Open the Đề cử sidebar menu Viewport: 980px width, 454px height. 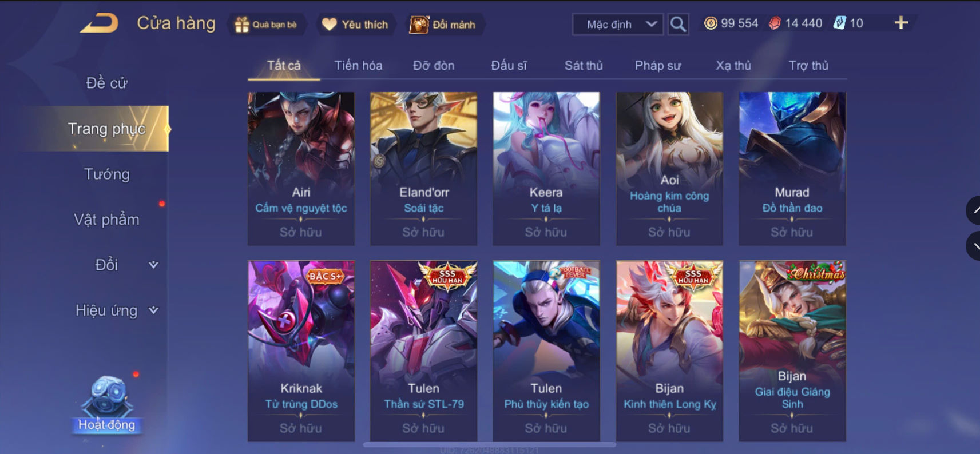(107, 83)
